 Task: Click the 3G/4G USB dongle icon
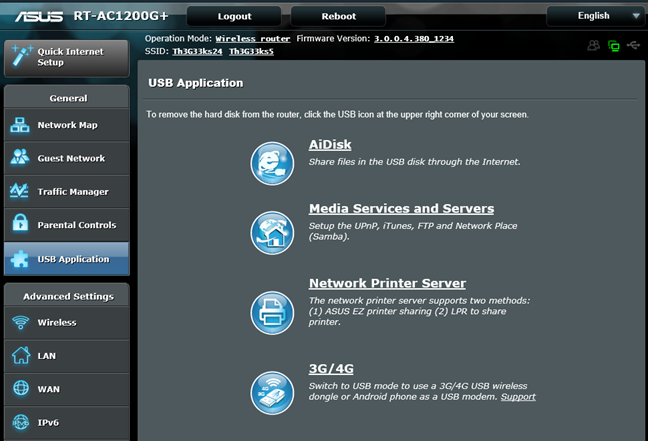pos(272,393)
